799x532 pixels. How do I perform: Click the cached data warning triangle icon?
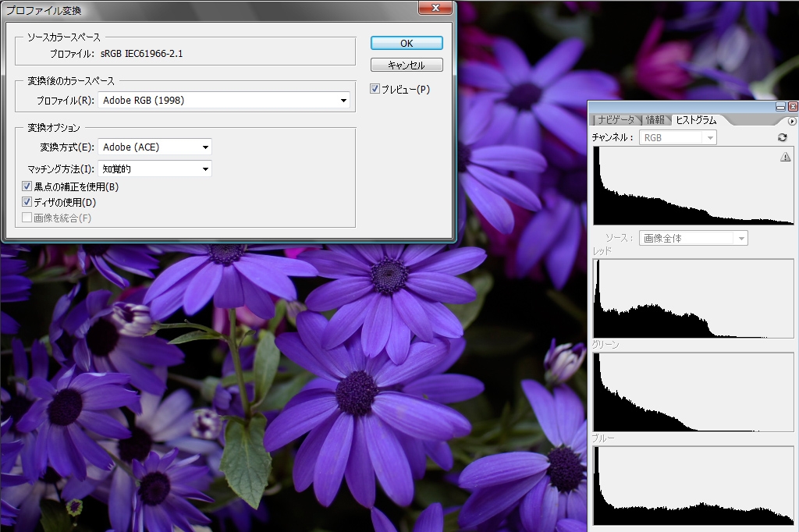pos(785,158)
